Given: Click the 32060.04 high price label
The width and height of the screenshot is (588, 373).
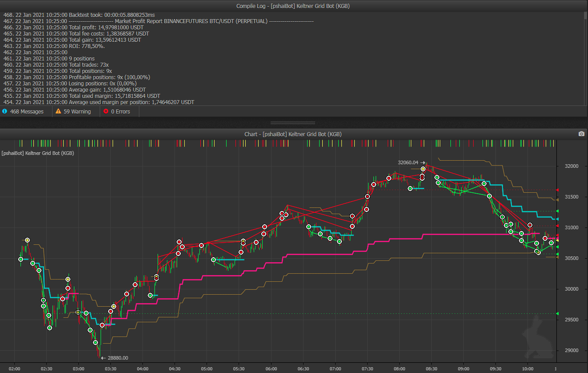Looking at the screenshot, I should click(408, 162).
